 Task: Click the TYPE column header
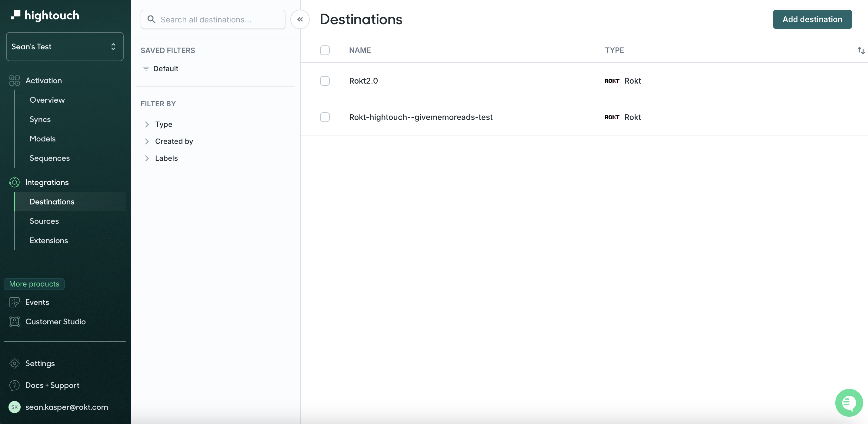click(614, 50)
